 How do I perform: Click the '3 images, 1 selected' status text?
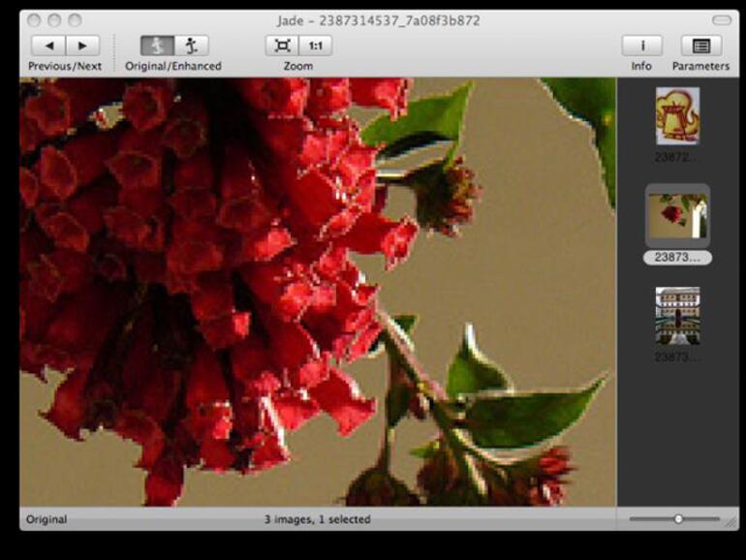[x=318, y=519]
